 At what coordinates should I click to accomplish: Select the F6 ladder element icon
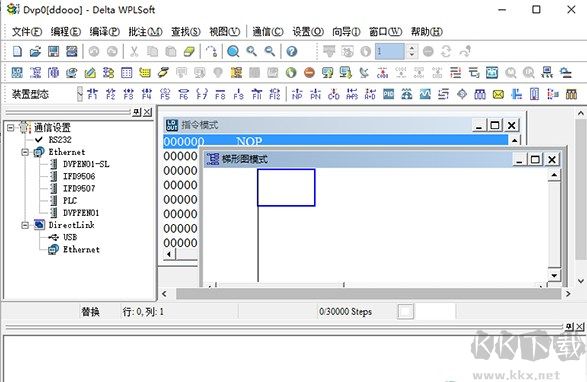coord(183,94)
